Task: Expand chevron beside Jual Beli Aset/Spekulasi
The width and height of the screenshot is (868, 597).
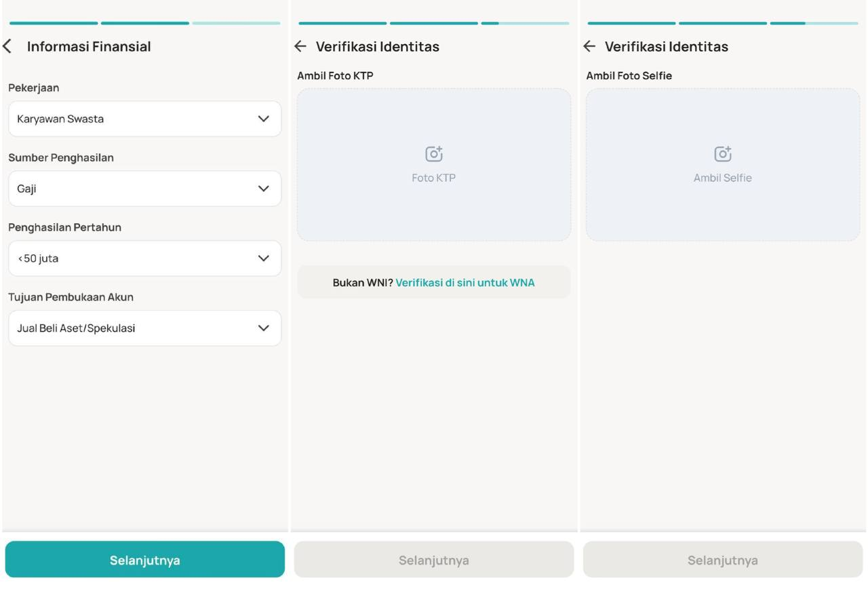Action: [264, 328]
